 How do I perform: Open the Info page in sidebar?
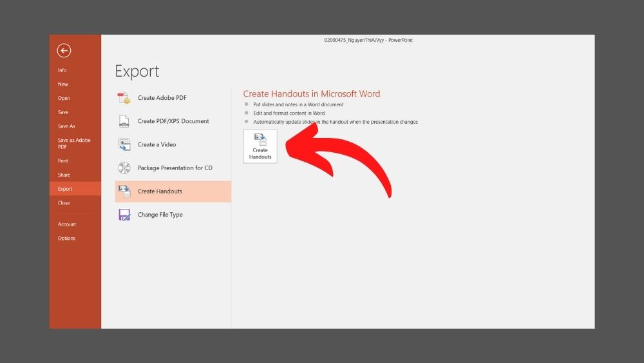coord(62,70)
